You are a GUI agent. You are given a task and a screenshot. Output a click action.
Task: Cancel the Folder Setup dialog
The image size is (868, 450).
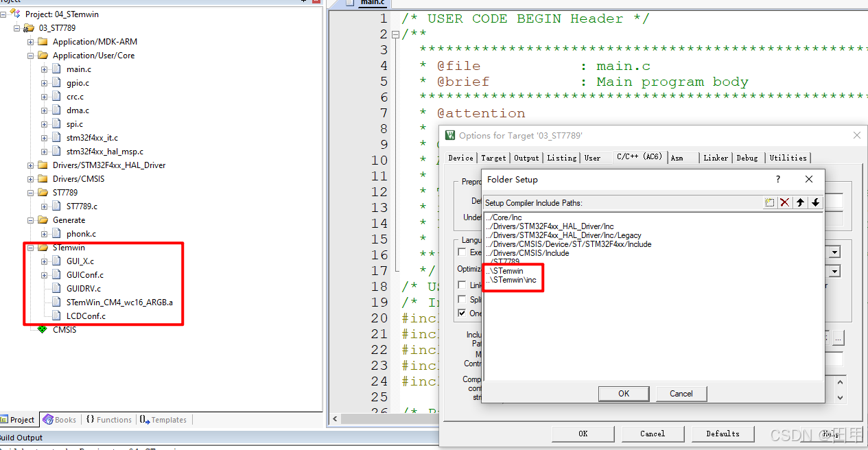(681, 394)
